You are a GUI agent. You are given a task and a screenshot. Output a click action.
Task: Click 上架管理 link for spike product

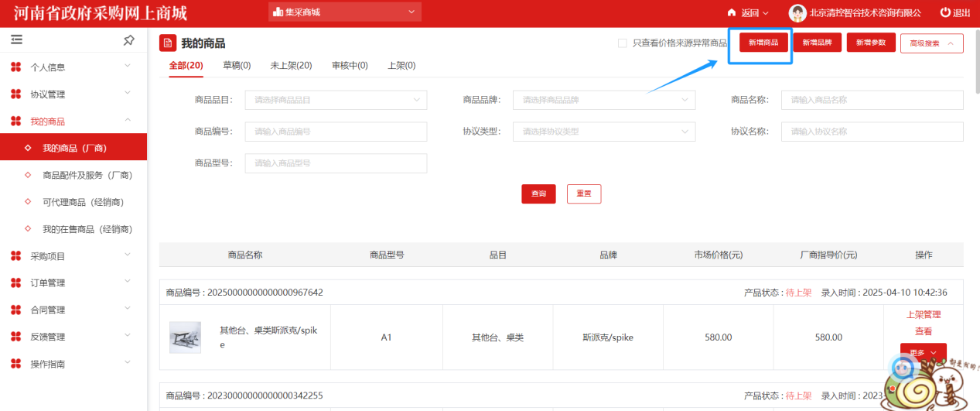tap(924, 315)
